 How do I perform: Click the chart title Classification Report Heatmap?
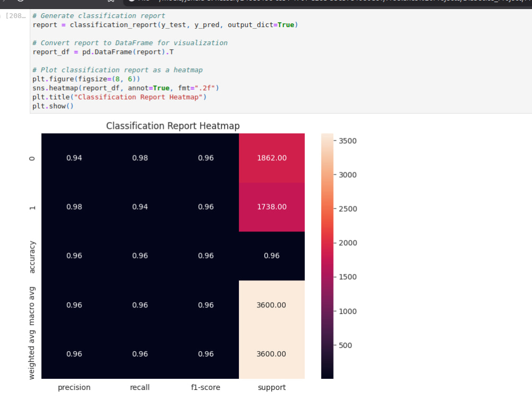tap(173, 126)
